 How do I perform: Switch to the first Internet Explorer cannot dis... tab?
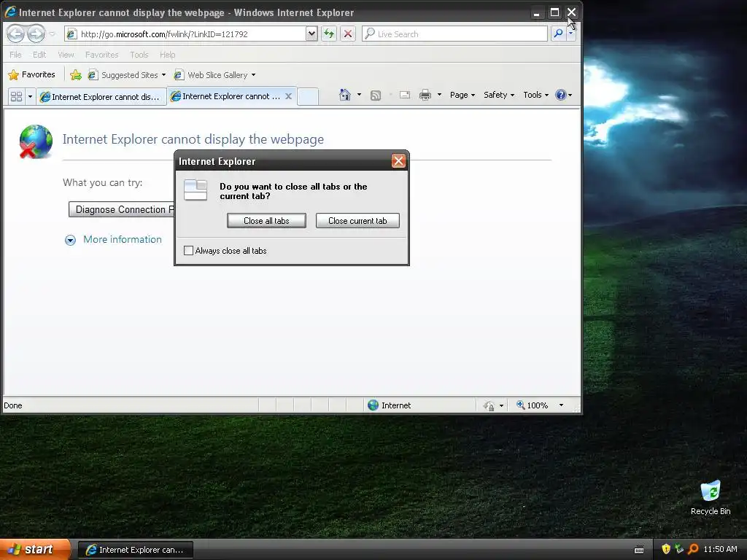[101, 97]
